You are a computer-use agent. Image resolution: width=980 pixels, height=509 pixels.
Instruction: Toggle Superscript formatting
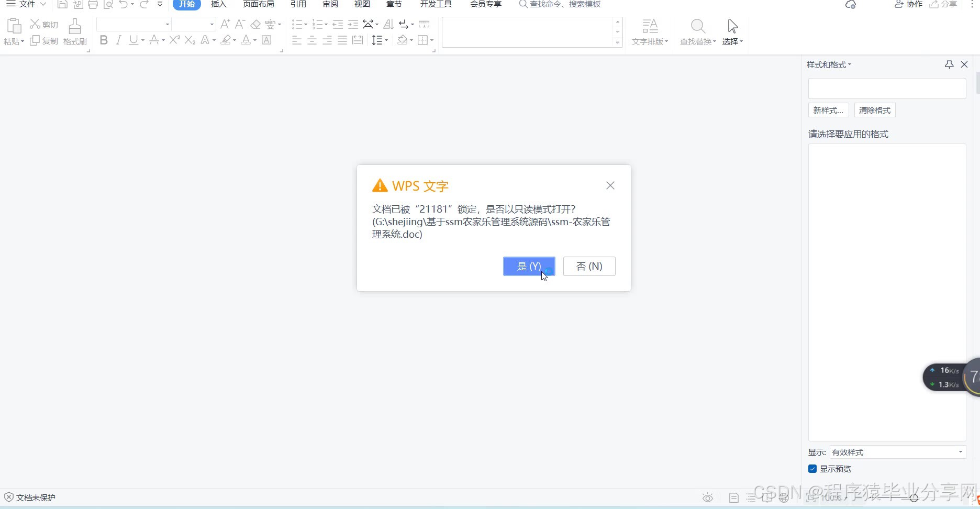point(174,40)
